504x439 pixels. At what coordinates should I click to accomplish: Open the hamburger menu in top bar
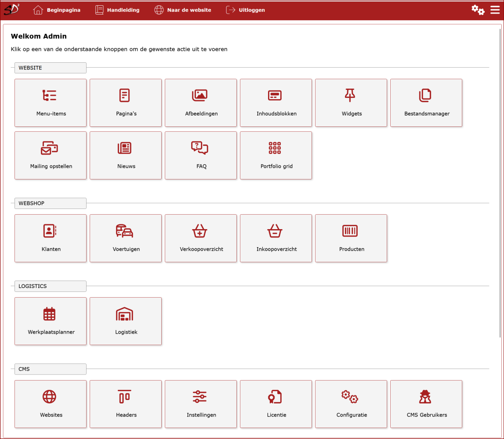(495, 10)
